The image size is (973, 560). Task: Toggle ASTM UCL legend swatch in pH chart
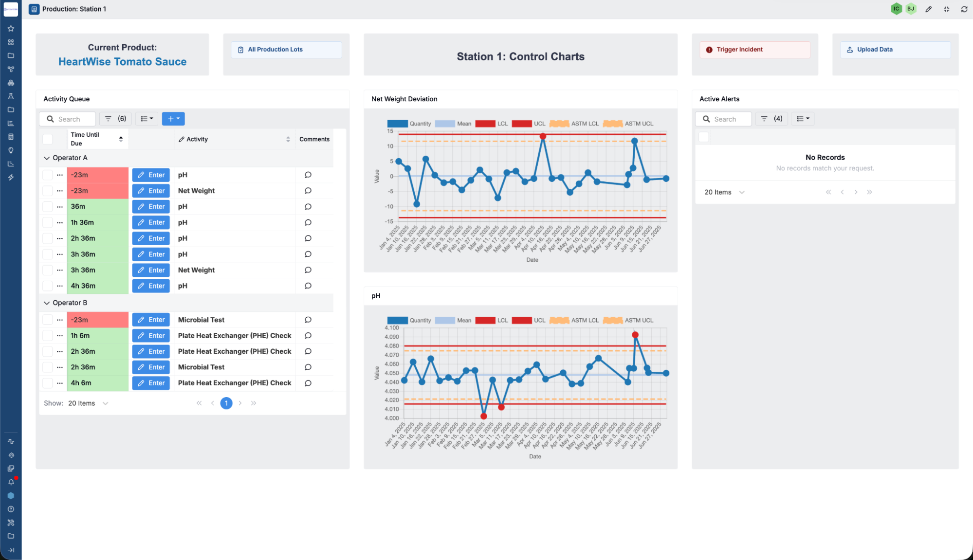(612, 320)
